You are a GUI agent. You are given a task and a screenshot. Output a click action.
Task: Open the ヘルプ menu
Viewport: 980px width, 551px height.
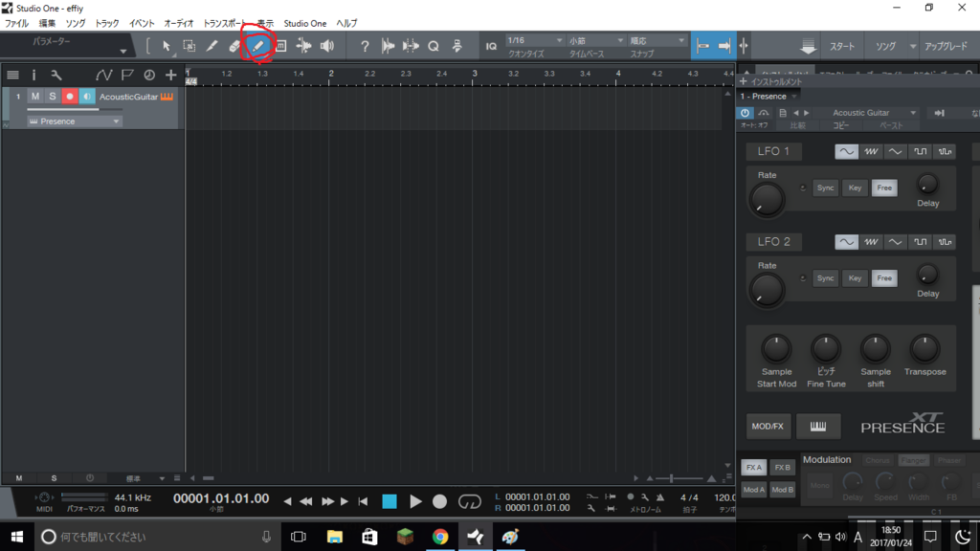pyautogui.click(x=346, y=23)
